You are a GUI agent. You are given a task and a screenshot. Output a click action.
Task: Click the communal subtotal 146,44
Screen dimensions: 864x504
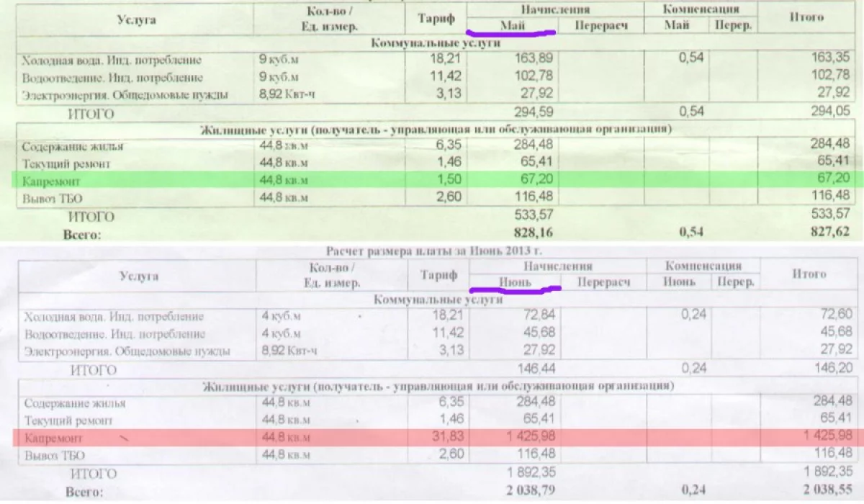[x=534, y=370]
